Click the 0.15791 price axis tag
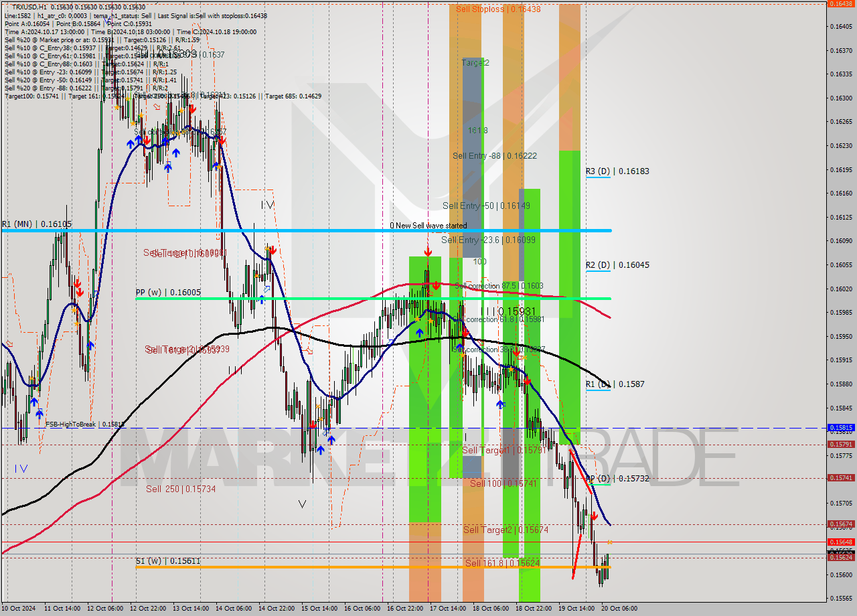 (840, 444)
